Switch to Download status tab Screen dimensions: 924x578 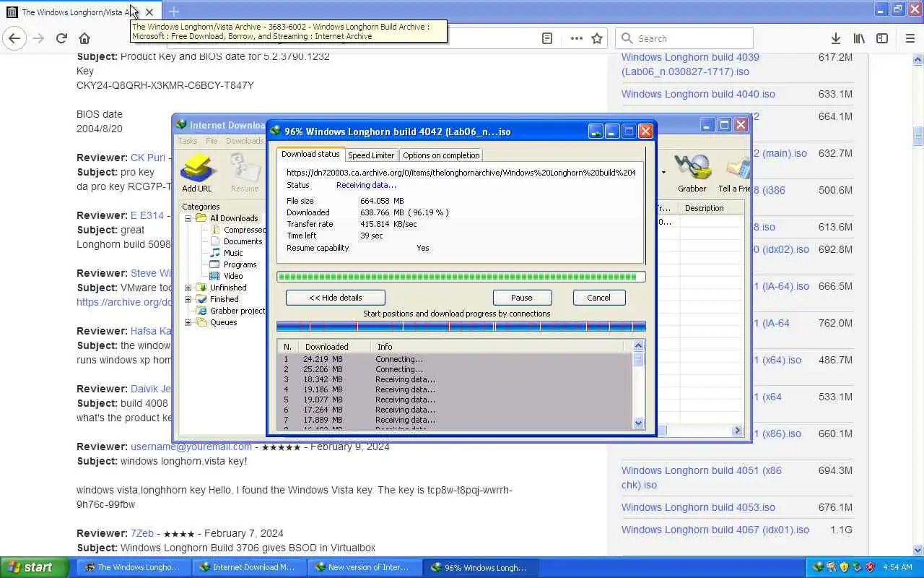click(310, 154)
